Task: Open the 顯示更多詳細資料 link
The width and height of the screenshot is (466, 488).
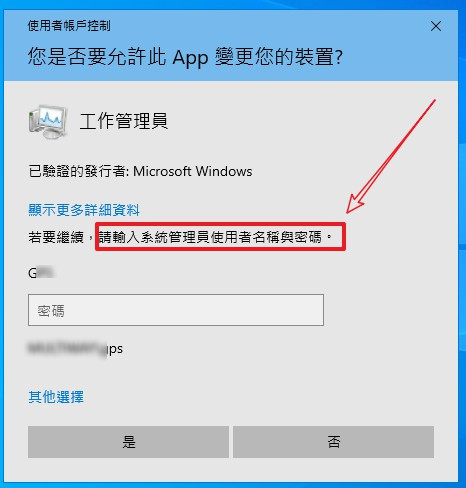Action: [x=84, y=210]
